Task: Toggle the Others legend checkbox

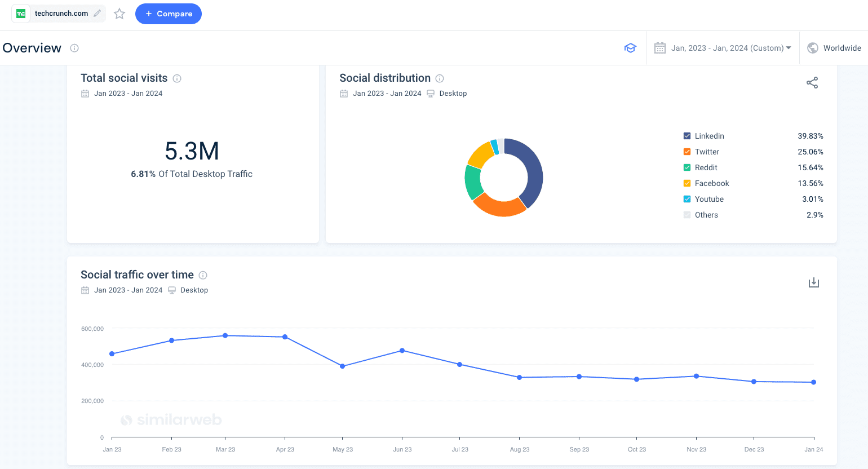Action: pyautogui.click(x=687, y=215)
